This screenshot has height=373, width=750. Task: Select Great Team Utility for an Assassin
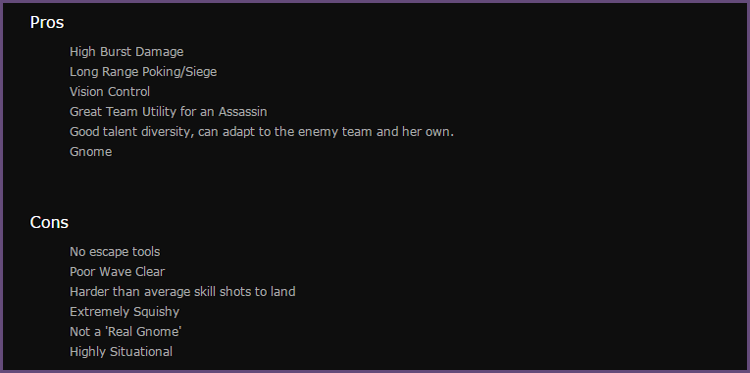(168, 112)
